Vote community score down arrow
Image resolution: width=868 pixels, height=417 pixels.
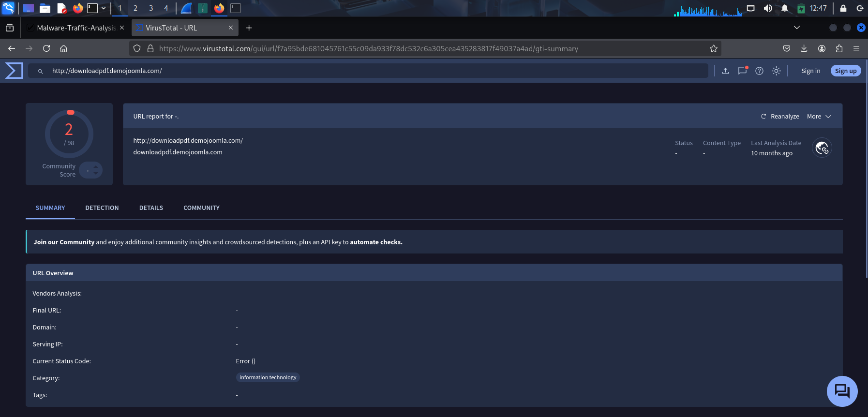tap(96, 173)
